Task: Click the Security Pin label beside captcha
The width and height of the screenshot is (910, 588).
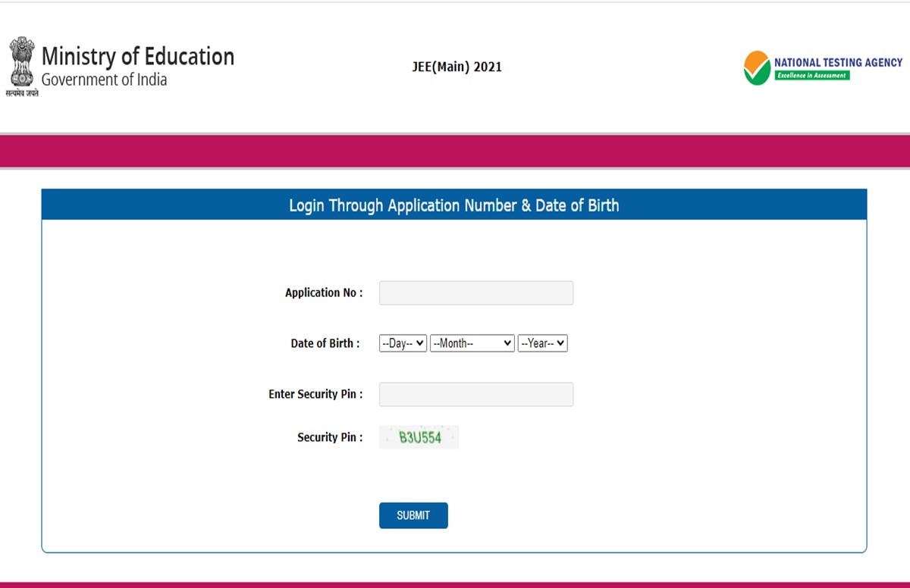Action: tap(330, 437)
